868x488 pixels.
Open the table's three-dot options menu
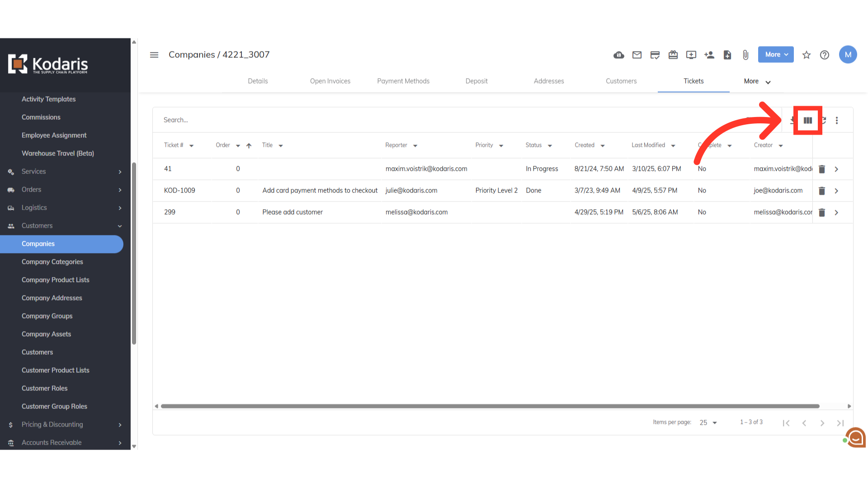(836, 120)
